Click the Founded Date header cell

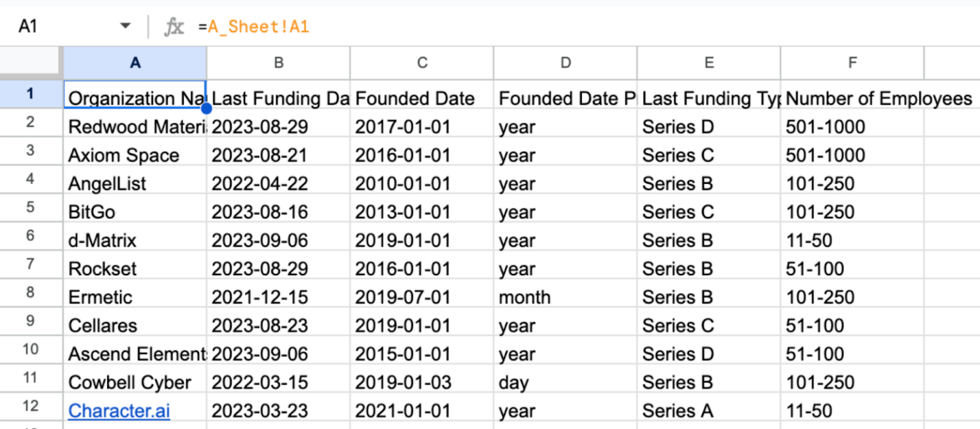point(421,98)
